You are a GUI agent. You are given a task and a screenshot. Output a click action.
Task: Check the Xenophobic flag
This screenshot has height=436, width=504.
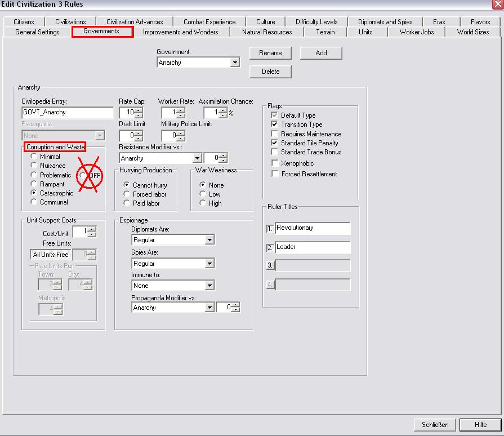(x=274, y=163)
